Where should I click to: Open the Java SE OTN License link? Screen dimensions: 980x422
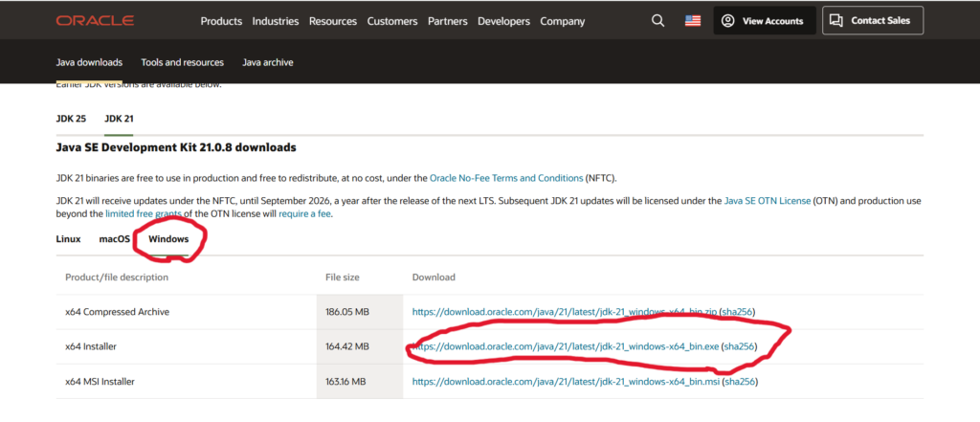tap(767, 200)
